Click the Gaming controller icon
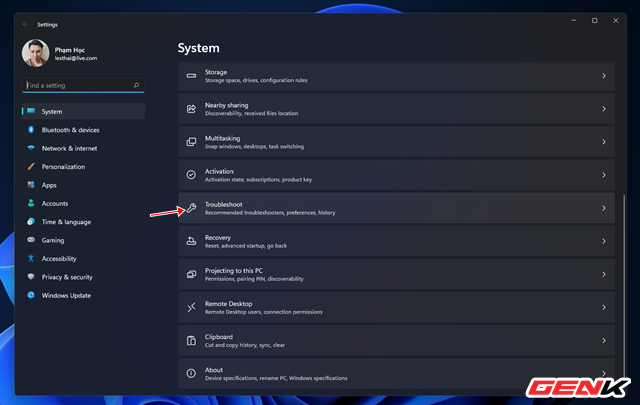 (x=31, y=240)
